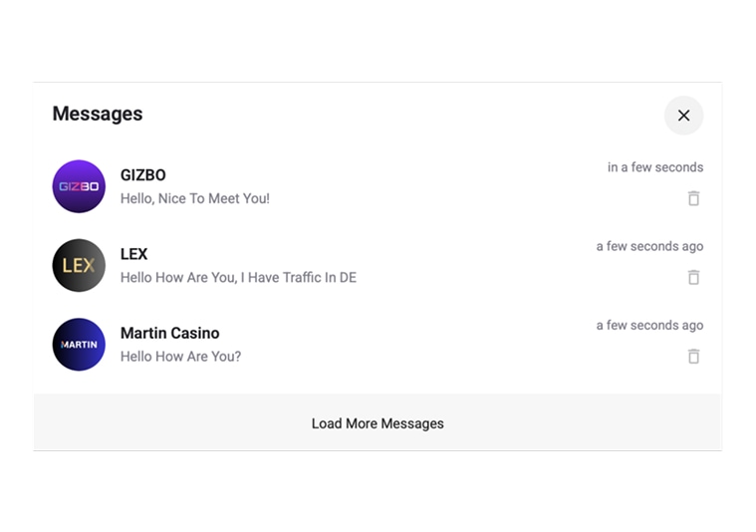The image size is (756, 532).
Task: Click the GIZBO purple avatar
Action: (79, 186)
